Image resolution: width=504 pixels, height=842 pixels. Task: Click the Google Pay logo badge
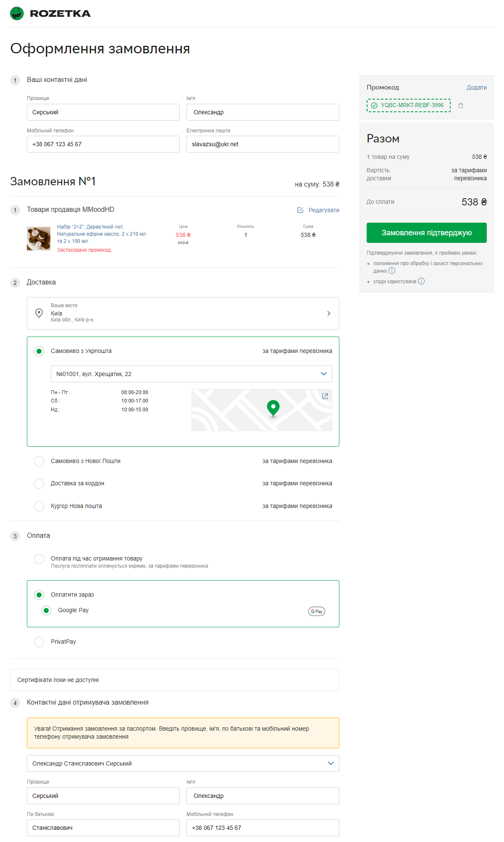pos(317,611)
